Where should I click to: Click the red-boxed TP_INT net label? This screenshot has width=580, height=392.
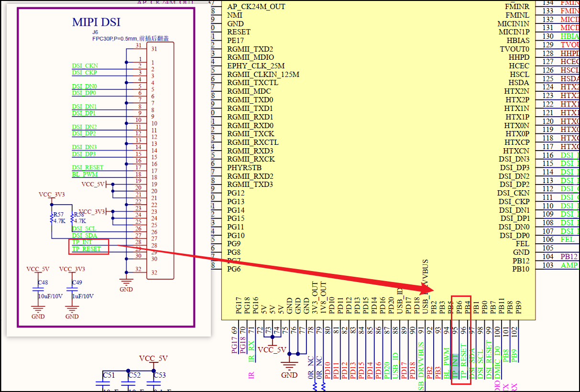pos(82,242)
